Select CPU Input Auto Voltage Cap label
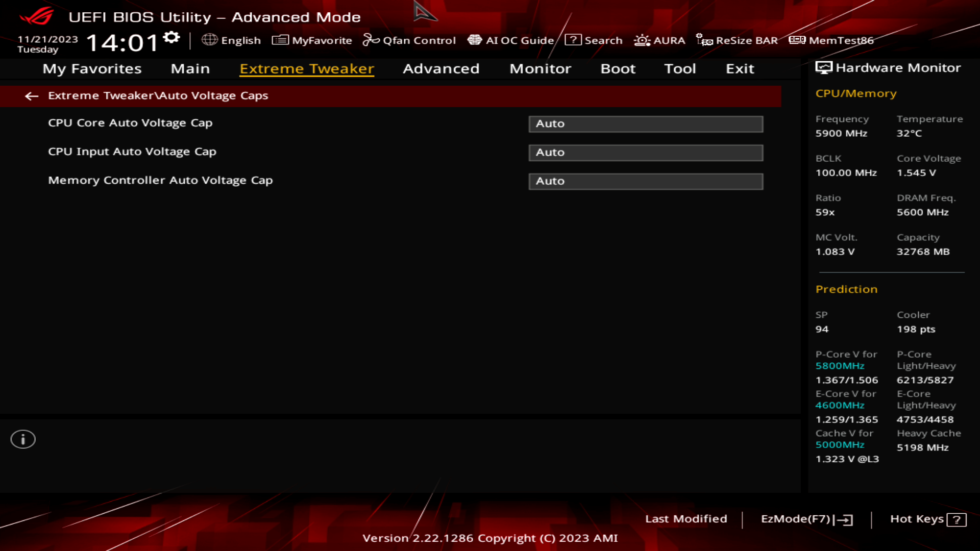This screenshot has width=980, height=551. [x=132, y=152]
